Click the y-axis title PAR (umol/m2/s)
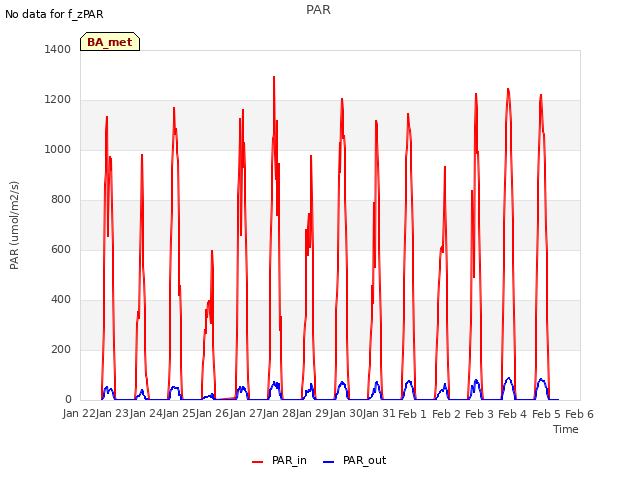Viewport: 640px width, 480px height. tap(14, 225)
